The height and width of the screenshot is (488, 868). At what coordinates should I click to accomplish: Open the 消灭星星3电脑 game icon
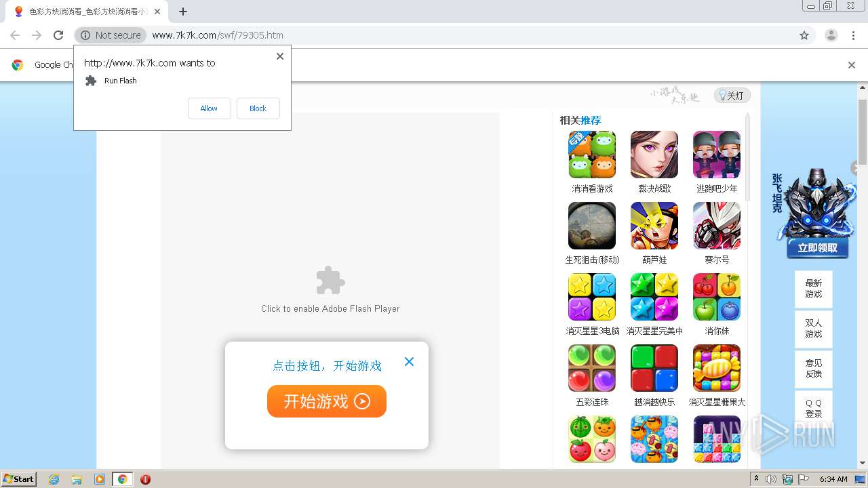pos(592,297)
